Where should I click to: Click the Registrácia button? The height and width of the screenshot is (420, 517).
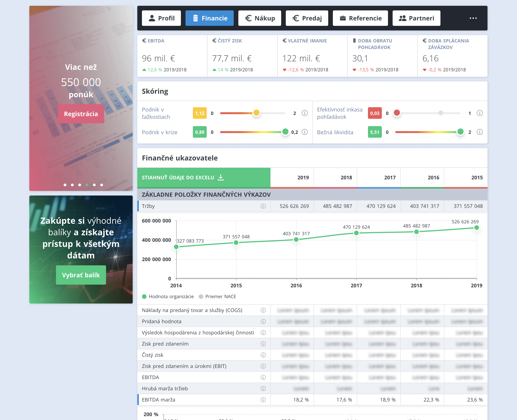[x=81, y=114]
